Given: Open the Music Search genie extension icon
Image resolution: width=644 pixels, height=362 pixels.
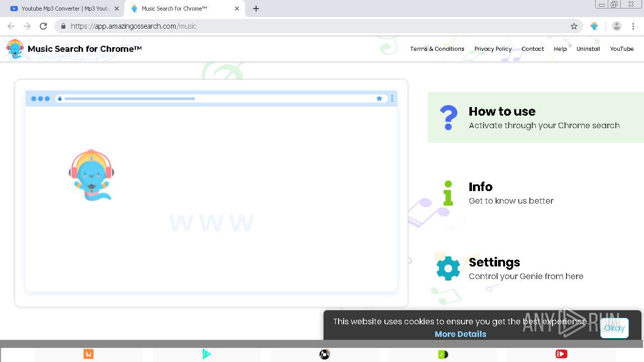Looking at the screenshot, I should pos(595,26).
